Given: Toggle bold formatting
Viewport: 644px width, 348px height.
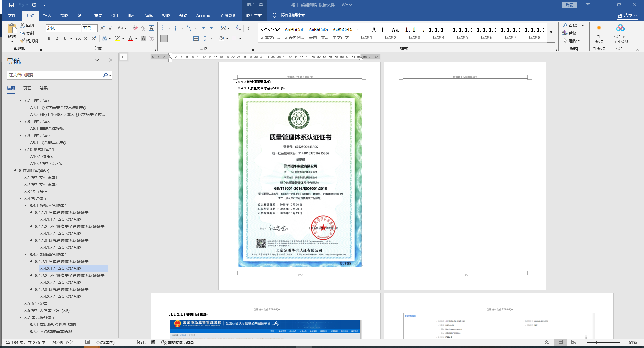Looking at the screenshot, I should coord(49,38).
